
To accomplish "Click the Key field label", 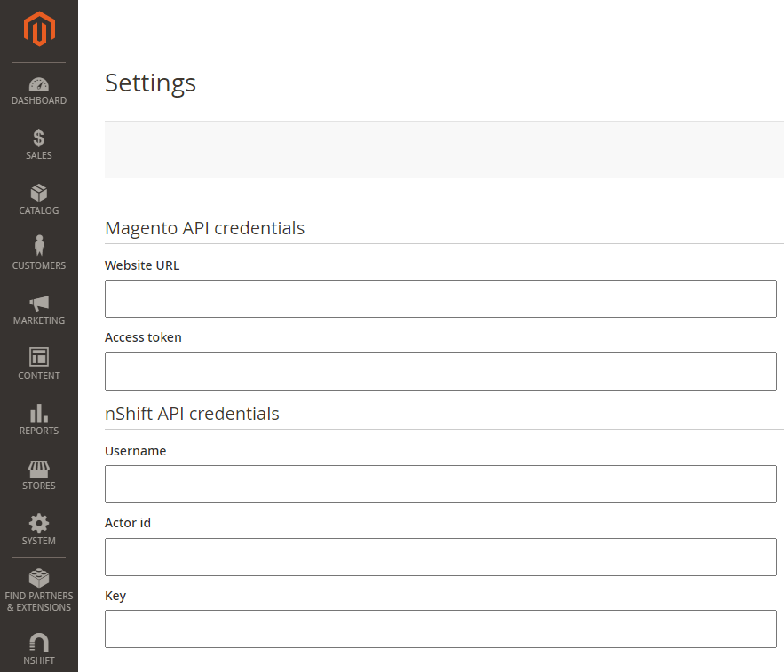I will point(115,596).
